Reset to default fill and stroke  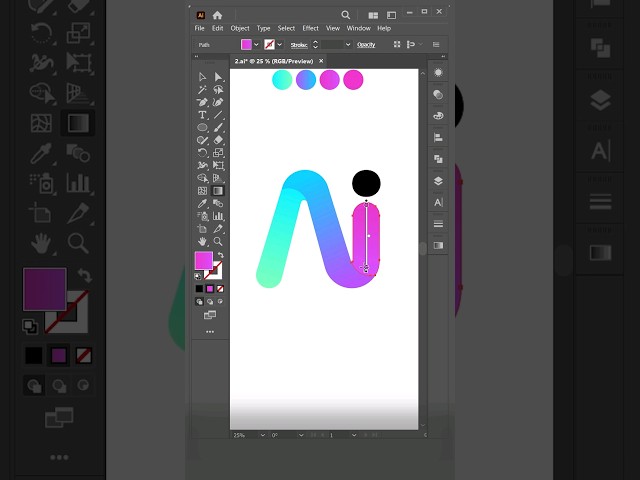click(x=198, y=276)
